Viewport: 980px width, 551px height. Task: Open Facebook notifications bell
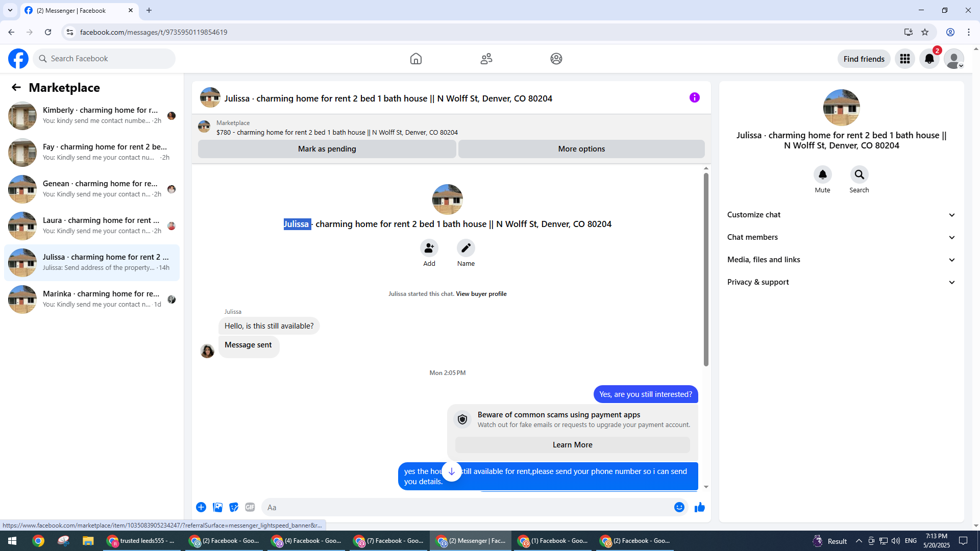(929, 59)
